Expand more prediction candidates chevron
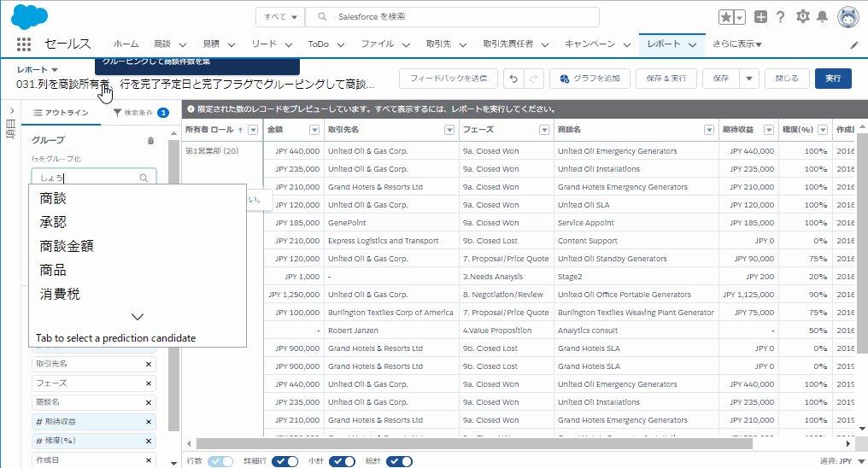 tap(138, 317)
